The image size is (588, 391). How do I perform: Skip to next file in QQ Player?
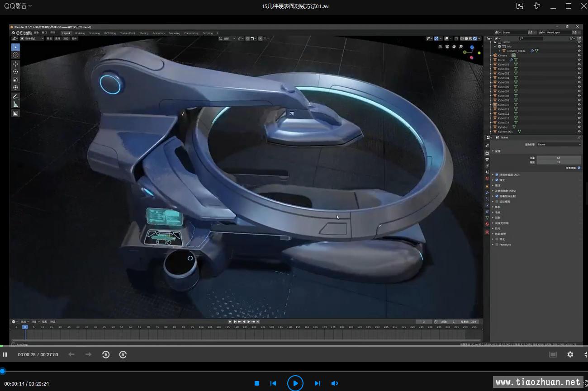click(x=318, y=383)
